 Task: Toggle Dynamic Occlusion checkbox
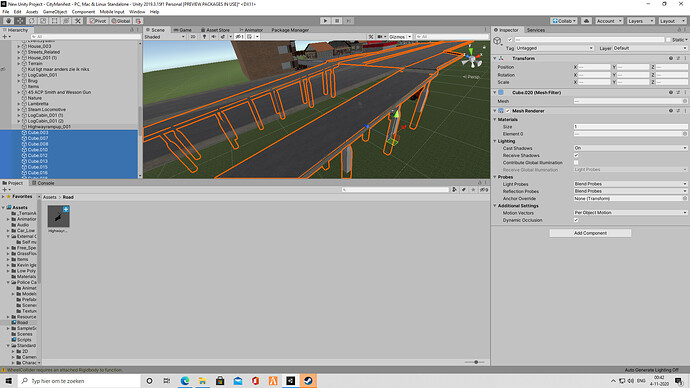tap(576, 220)
